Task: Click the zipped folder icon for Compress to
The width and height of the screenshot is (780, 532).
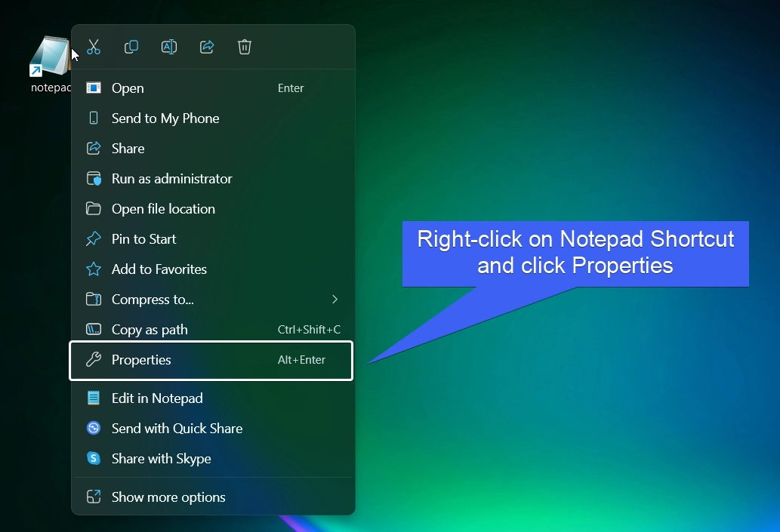Action: tap(94, 299)
